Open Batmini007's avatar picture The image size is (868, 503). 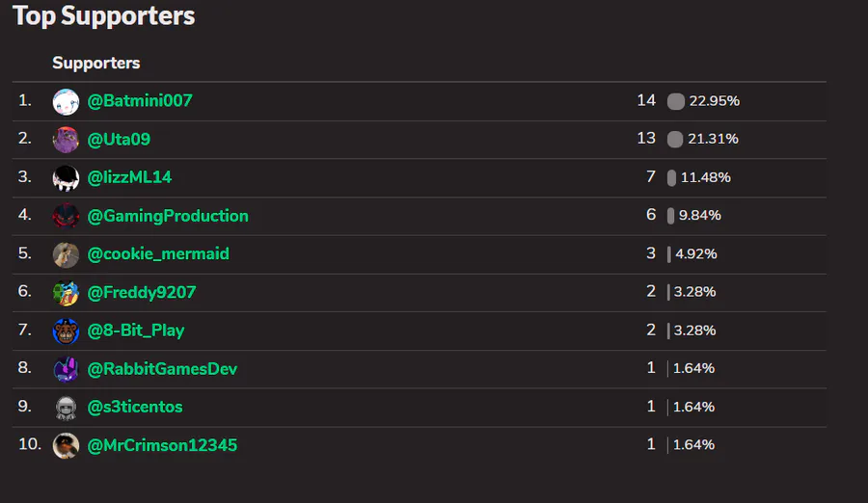66,102
